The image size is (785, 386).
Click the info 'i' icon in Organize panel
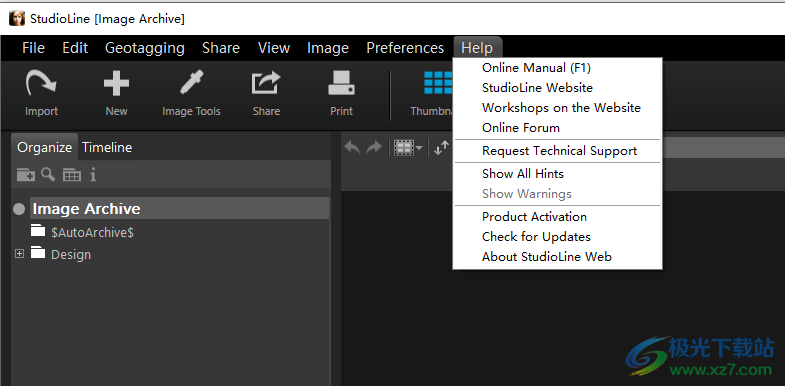click(x=93, y=174)
